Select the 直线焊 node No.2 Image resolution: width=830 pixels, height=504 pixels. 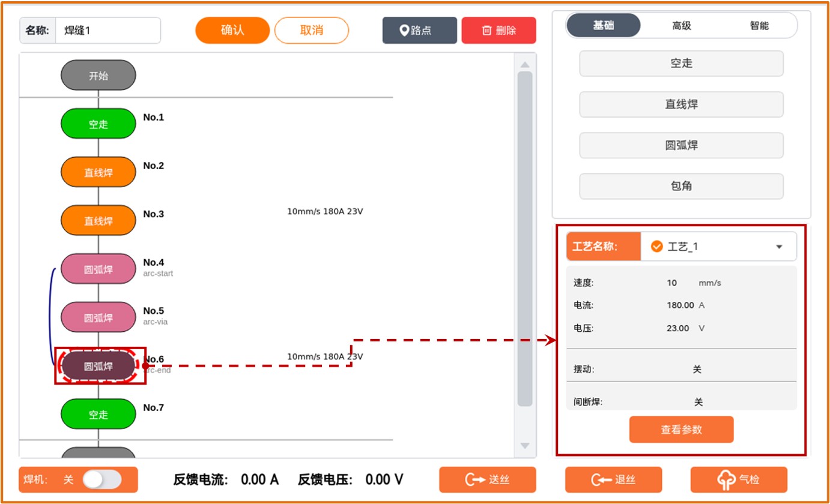click(x=98, y=172)
